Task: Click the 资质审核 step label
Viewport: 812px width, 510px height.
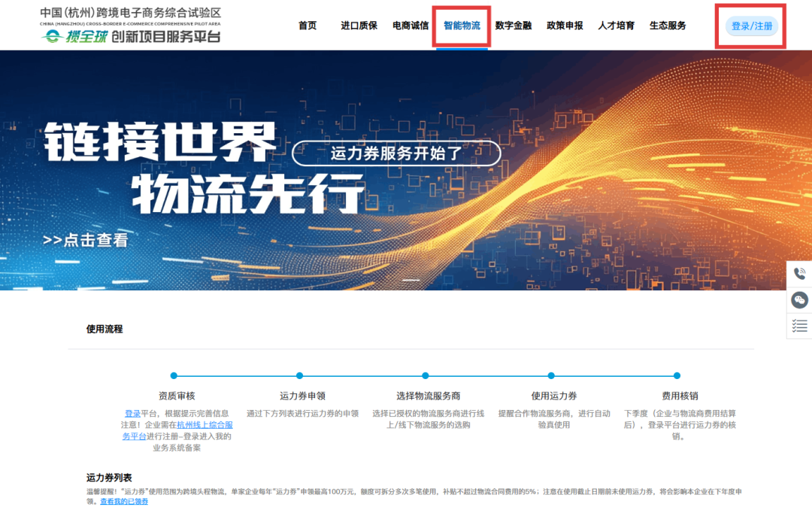Action: click(177, 396)
